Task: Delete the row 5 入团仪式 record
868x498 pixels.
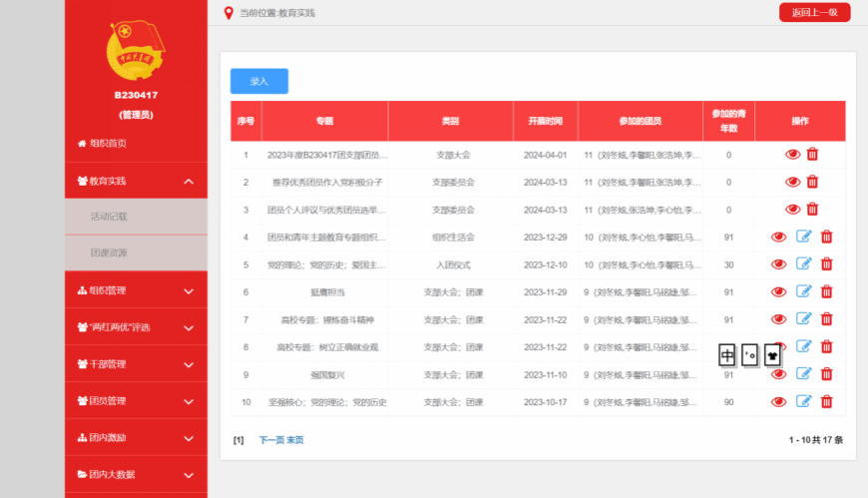Action: [826, 264]
